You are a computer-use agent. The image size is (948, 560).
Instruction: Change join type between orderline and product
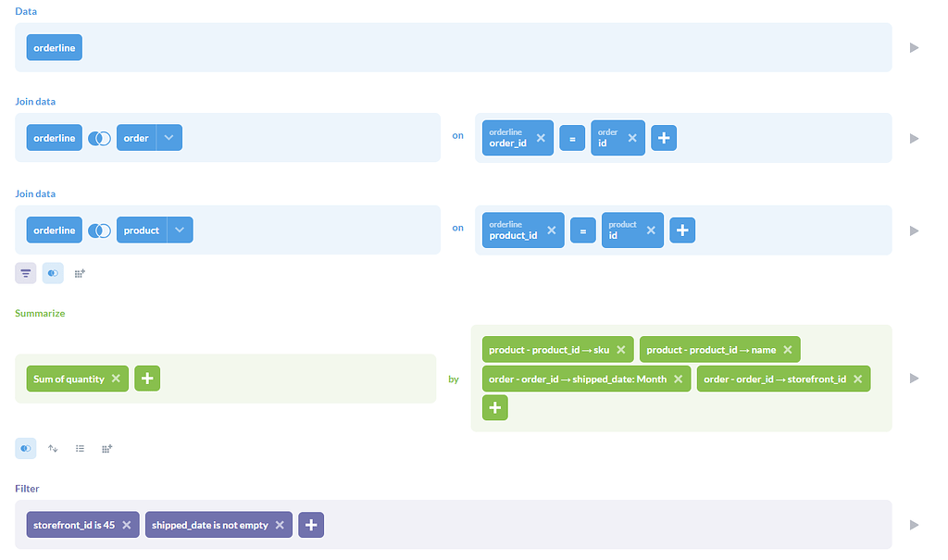point(99,230)
